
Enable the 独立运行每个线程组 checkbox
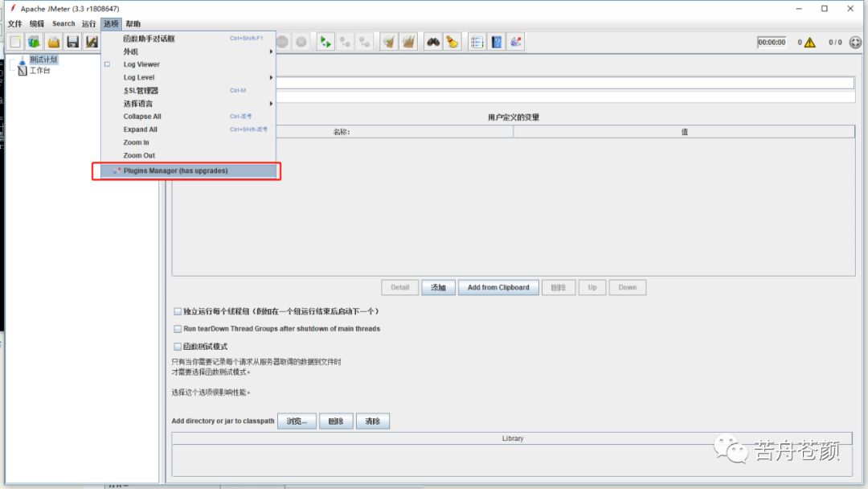(x=178, y=312)
